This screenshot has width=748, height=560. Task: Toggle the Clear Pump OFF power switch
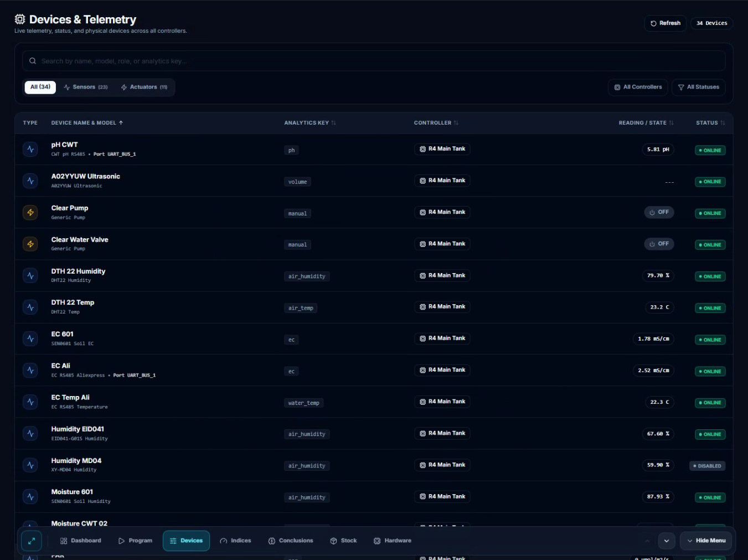click(x=659, y=212)
